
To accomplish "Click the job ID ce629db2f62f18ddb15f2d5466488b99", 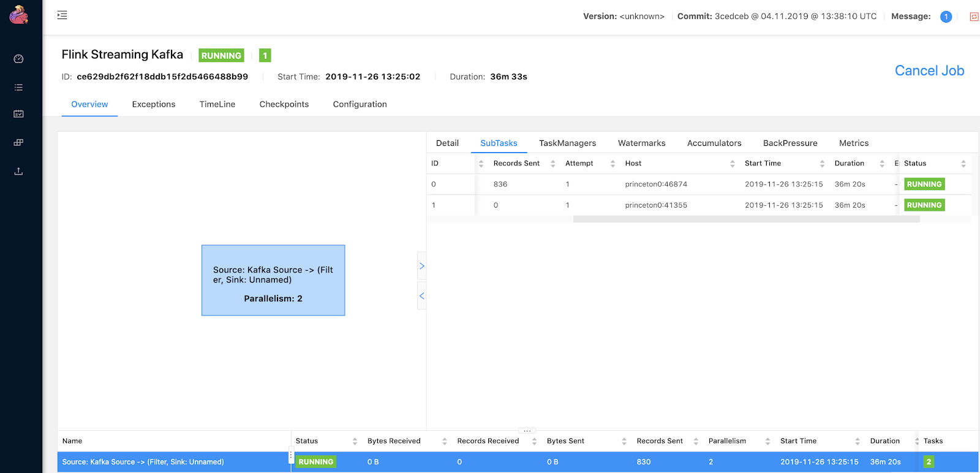I will point(162,77).
